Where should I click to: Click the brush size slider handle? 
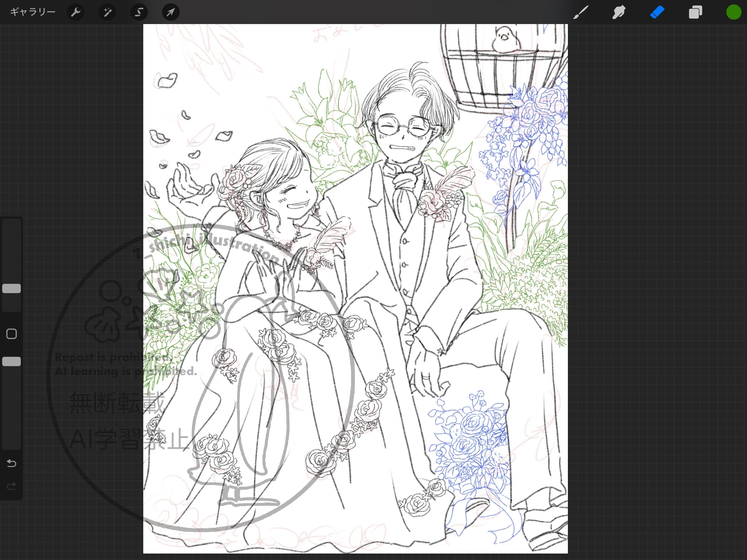(x=11, y=288)
